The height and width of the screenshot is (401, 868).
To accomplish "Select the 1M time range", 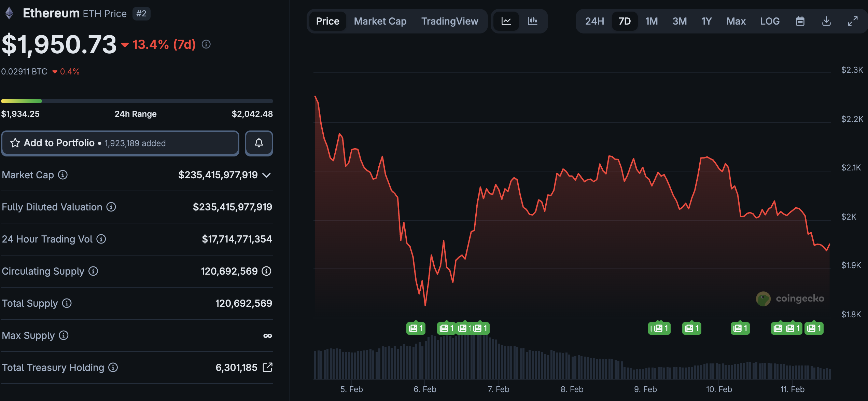I will [x=651, y=21].
